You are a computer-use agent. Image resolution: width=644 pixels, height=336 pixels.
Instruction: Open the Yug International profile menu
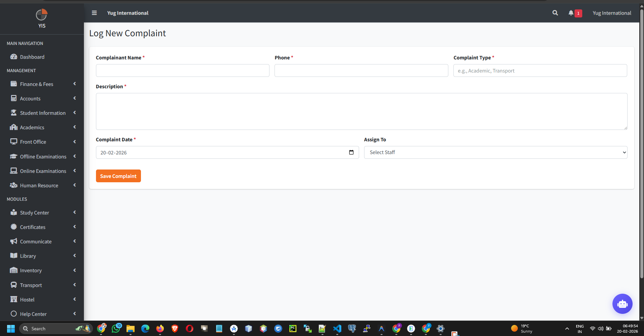611,13
